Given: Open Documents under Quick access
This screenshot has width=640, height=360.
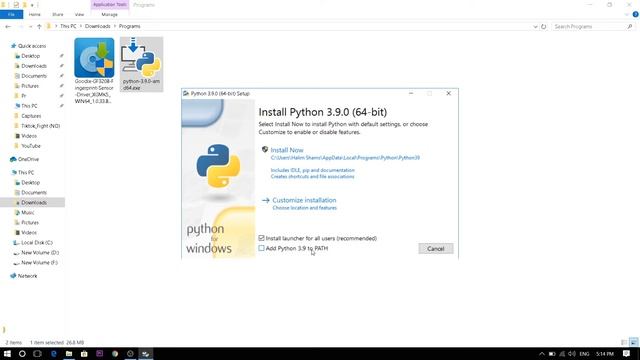Looking at the screenshot, I should pyautogui.click(x=34, y=76).
